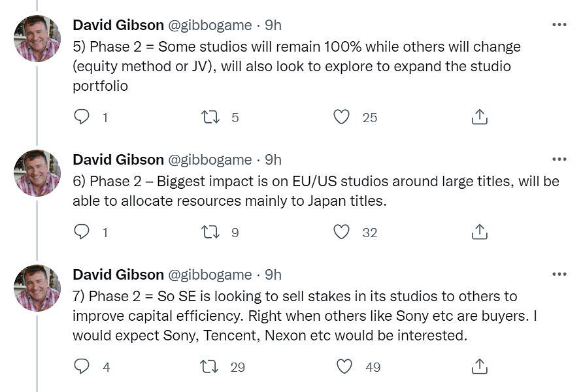Open more options menu on tweet 7)
Screen dimensions: 583x392
pyautogui.click(x=559, y=274)
